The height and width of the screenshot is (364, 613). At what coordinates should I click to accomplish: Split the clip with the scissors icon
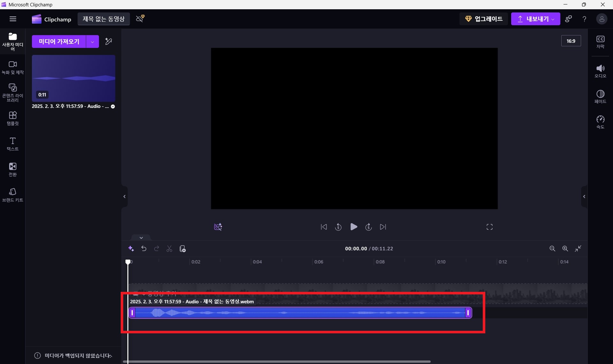(x=170, y=249)
